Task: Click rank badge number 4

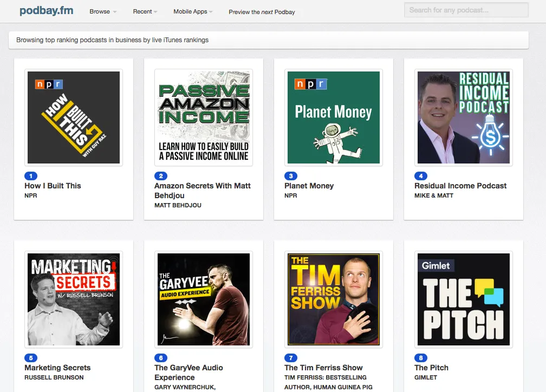Action: (421, 176)
